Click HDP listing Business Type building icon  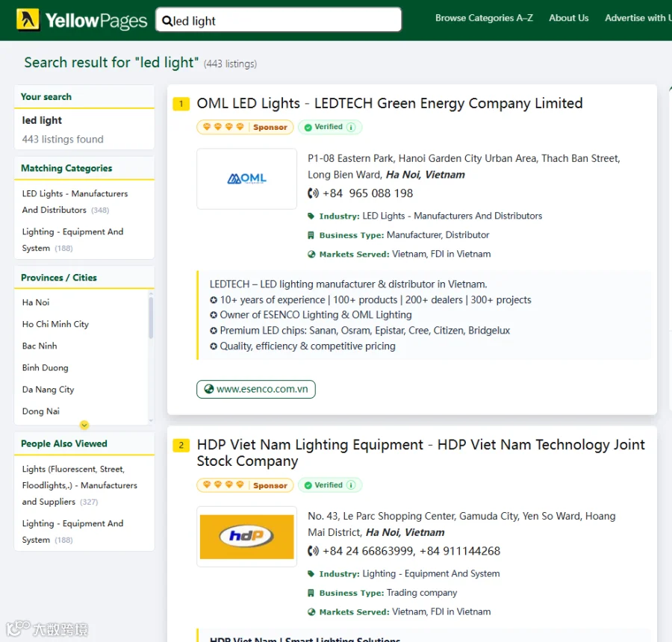(x=311, y=593)
